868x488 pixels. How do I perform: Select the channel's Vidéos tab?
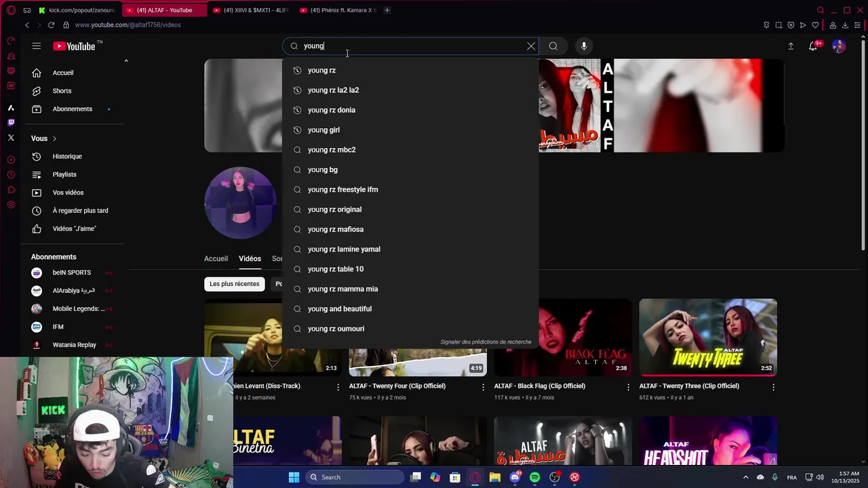pos(250,258)
